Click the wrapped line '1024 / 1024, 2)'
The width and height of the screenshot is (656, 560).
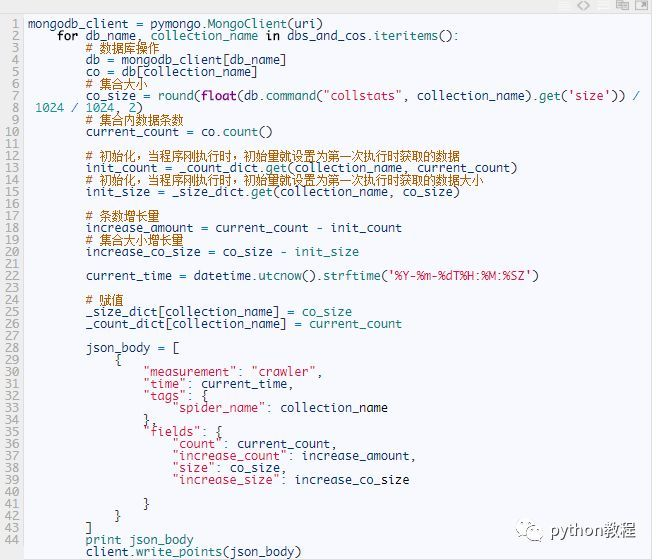tap(89, 108)
